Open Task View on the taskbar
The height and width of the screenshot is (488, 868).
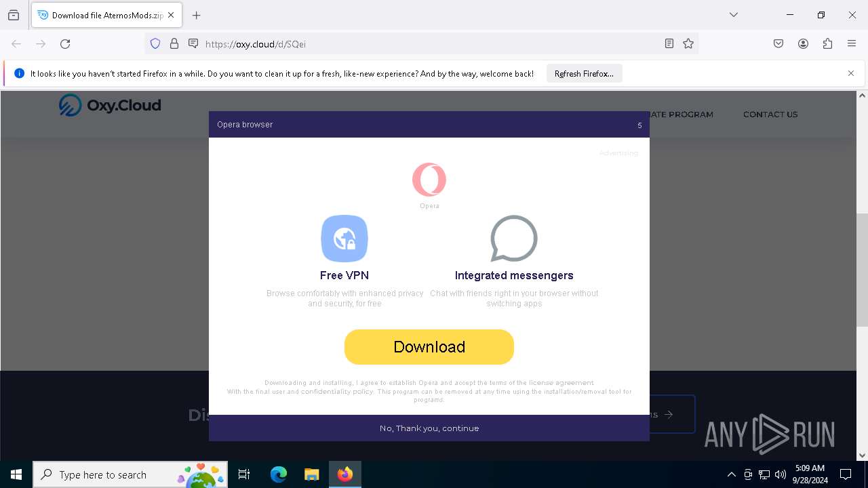244,474
